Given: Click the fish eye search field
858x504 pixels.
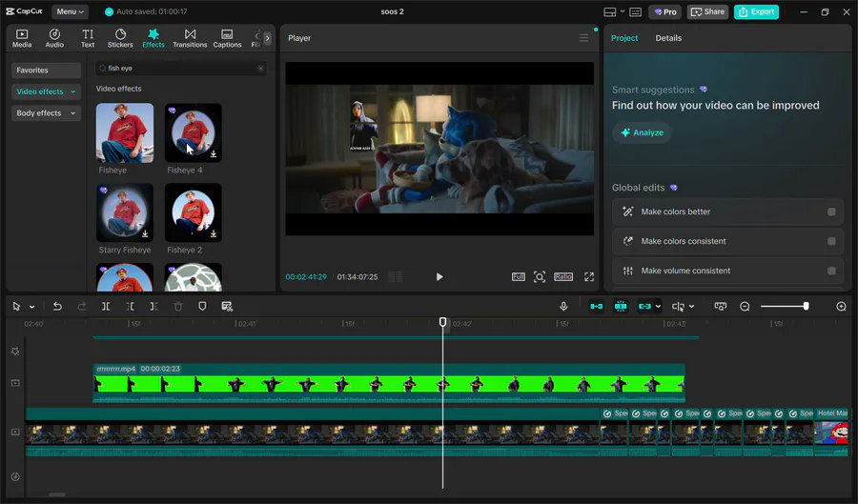Looking at the screenshot, I should coord(179,69).
